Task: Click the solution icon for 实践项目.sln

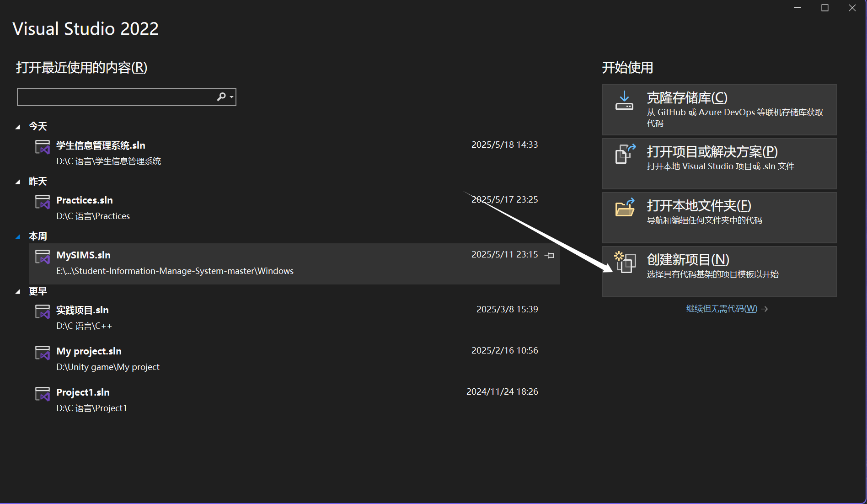Action: coord(43,311)
